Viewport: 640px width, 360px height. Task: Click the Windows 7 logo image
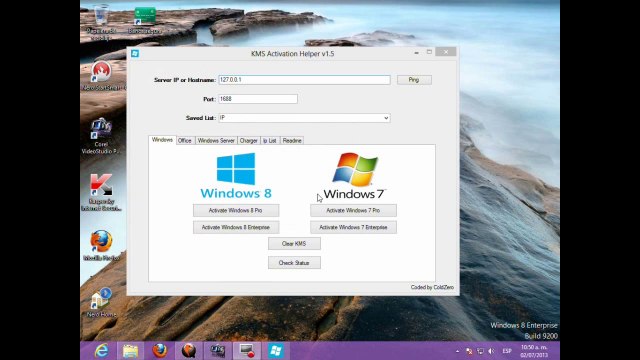pyautogui.click(x=354, y=176)
